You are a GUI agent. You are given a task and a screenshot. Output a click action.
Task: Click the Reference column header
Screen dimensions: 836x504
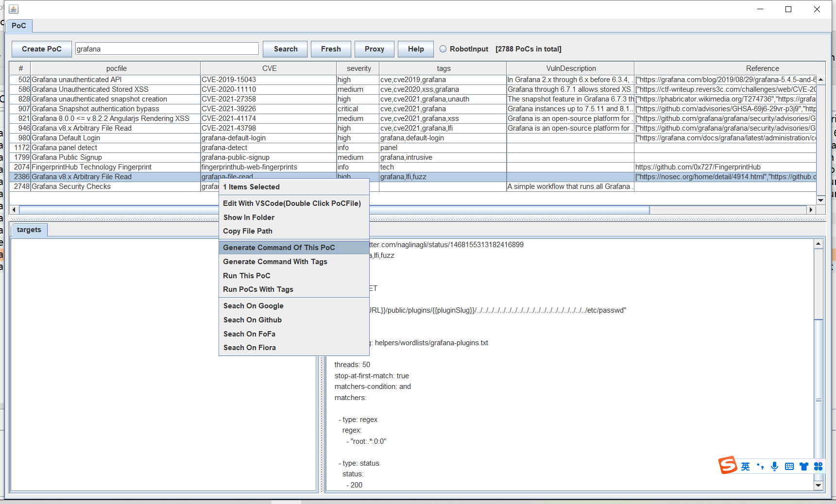730,68
